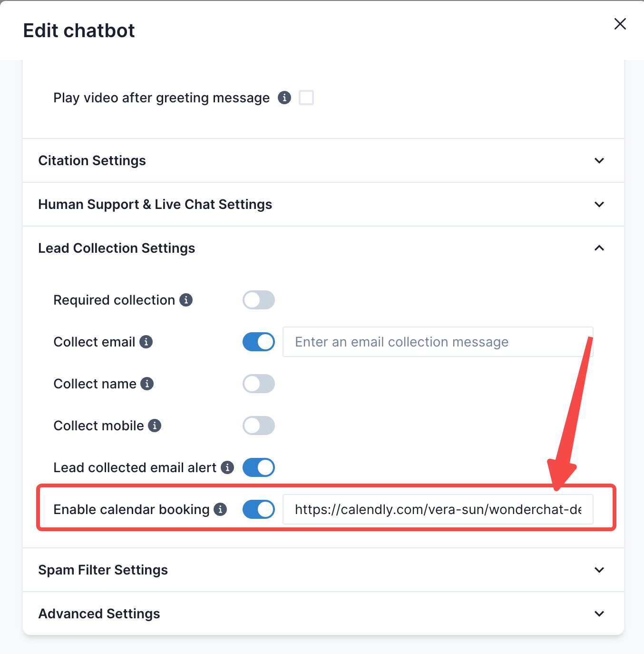Click info icon beside Lead collected email alert
The image size is (644, 654).
point(227,467)
